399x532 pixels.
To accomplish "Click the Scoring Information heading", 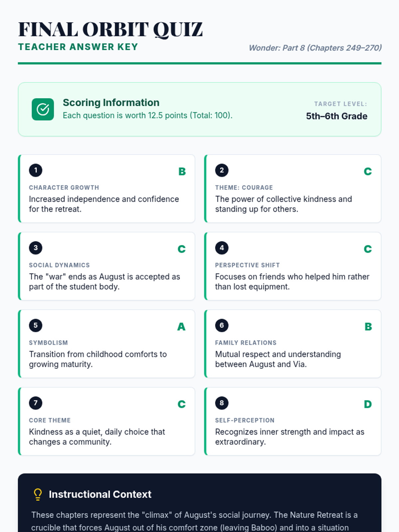I will pyautogui.click(x=111, y=102).
